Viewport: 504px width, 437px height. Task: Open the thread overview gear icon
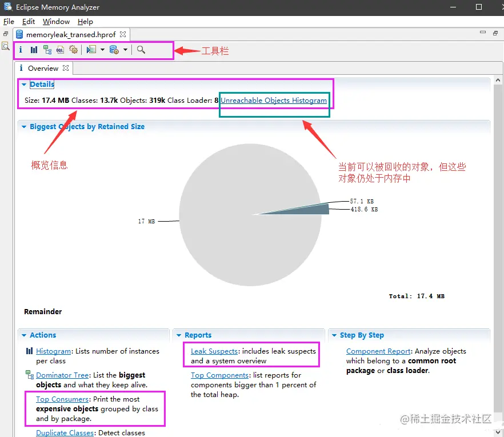[74, 50]
